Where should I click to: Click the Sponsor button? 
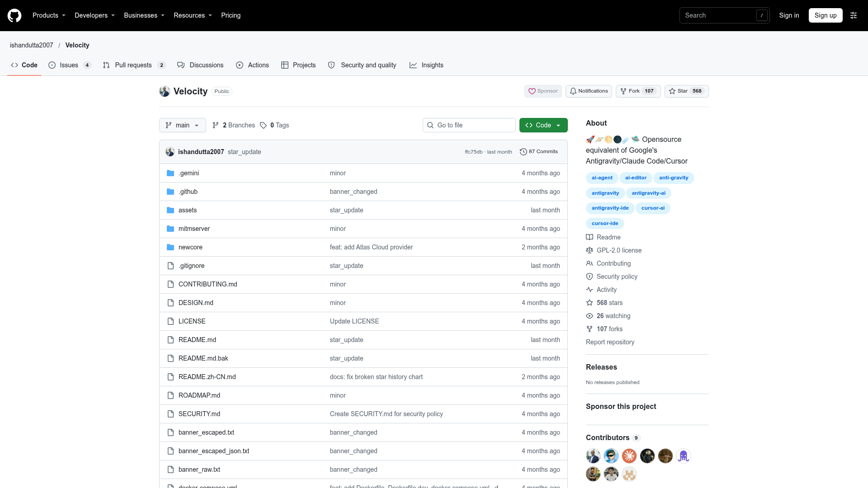[x=543, y=91]
